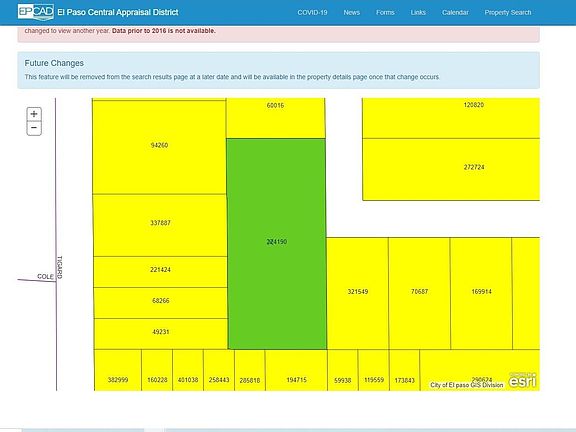Image resolution: width=576 pixels, height=432 pixels.
Task: Click El Paso Central Appraisal District title
Action: pos(118,12)
